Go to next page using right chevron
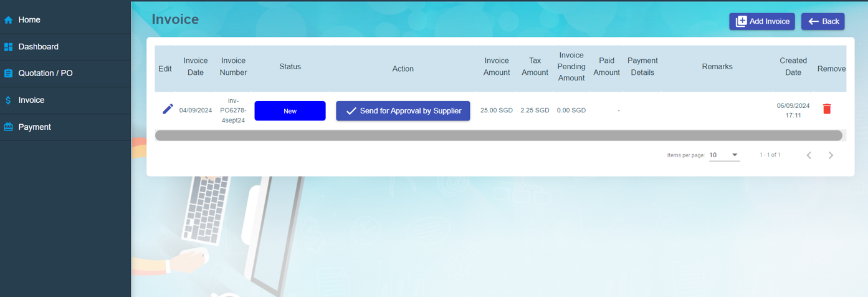Screen dimensions: 868x297 pos(831,155)
